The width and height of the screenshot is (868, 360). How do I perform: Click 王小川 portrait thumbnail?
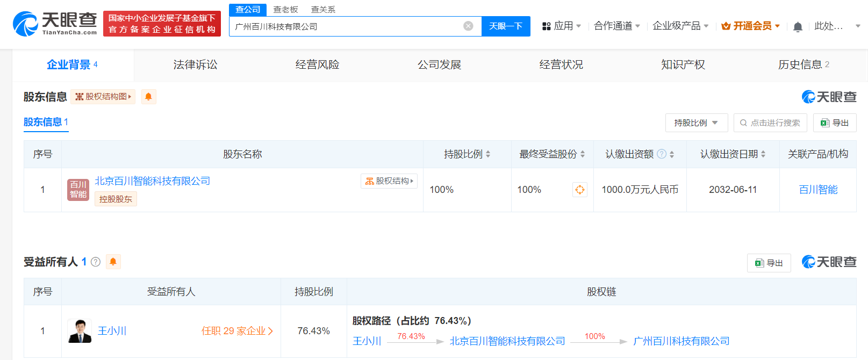(x=80, y=331)
